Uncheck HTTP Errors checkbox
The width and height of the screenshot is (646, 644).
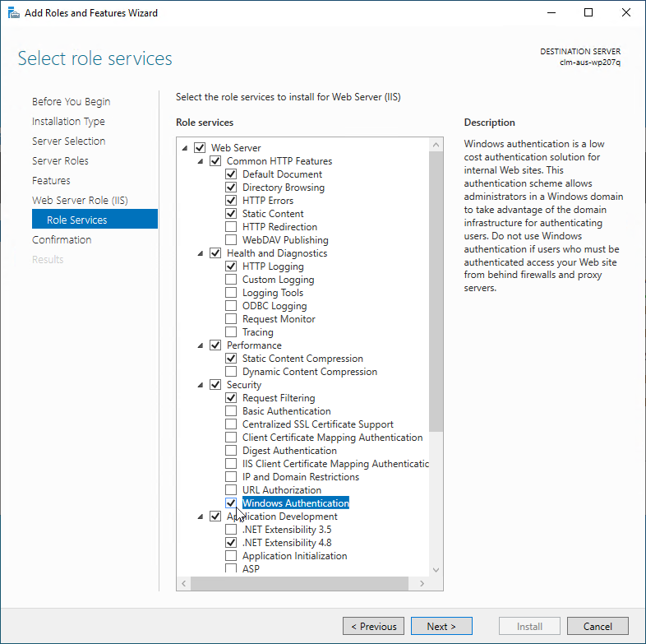tap(231, 201)
